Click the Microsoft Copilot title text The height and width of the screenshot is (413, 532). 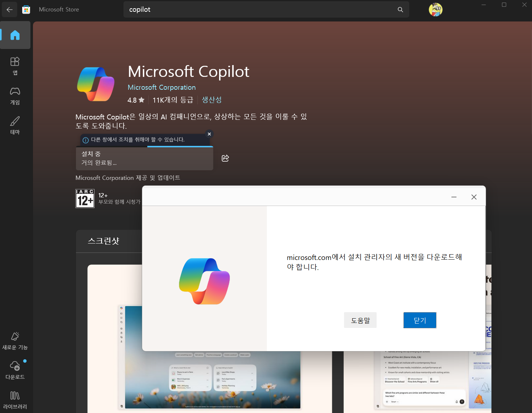189,72
